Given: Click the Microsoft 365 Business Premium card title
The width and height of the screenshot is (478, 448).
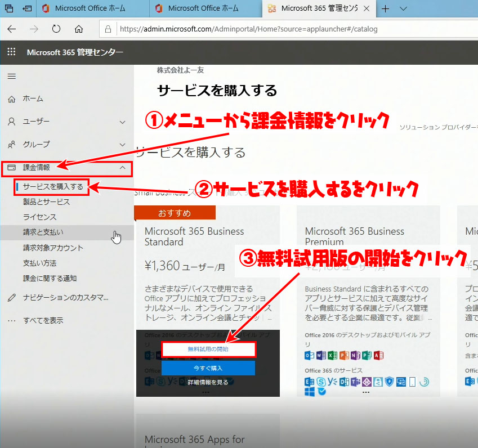Looking at the screenshot, I should (x=355, y=236).
